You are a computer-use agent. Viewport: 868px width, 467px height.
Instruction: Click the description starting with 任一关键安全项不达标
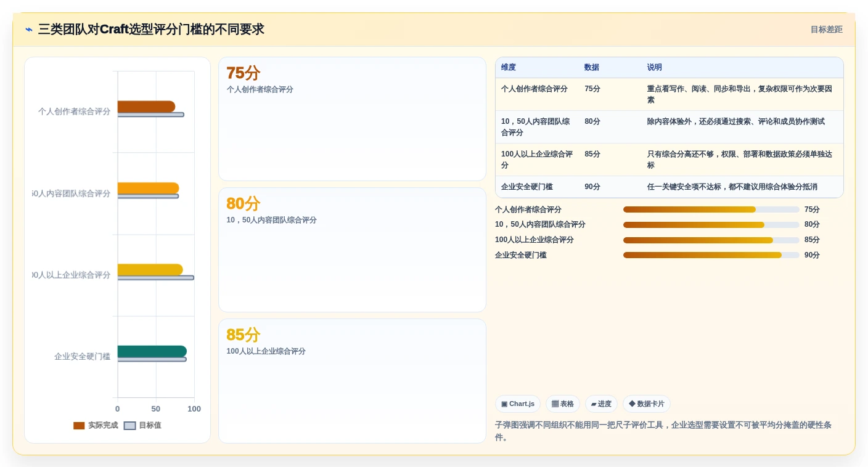pos(732,187)
